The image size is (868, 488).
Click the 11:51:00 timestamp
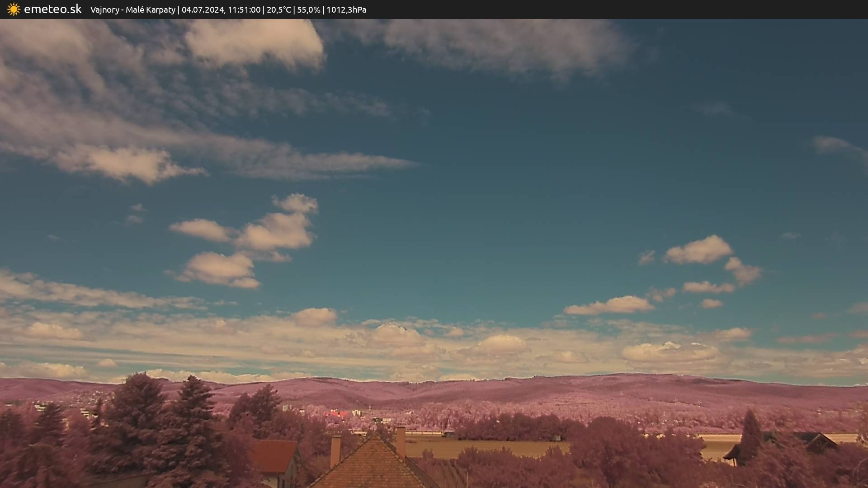[244, 9]
